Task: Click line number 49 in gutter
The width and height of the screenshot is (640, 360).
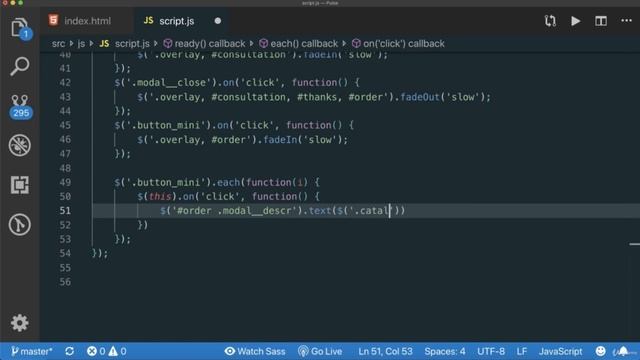Action: tap(65, 182)
